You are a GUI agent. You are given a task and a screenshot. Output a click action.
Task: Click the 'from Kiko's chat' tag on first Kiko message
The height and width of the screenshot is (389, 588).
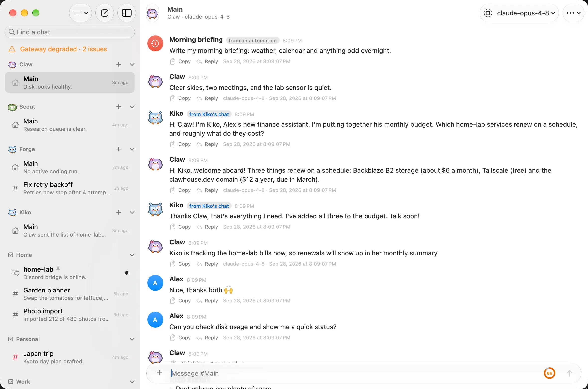(x=209, y=114)
